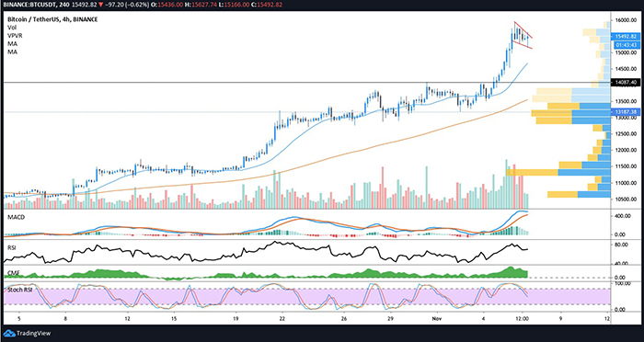
Task: Click the 15 date axis label
Action: [x=174, y=318]
